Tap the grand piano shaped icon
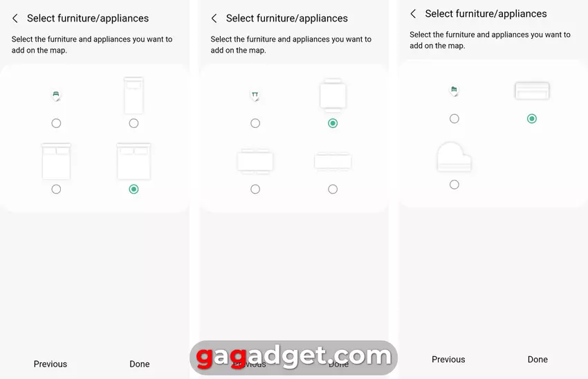The height and width of the screenshot is (379, 588). coord(454,157)
